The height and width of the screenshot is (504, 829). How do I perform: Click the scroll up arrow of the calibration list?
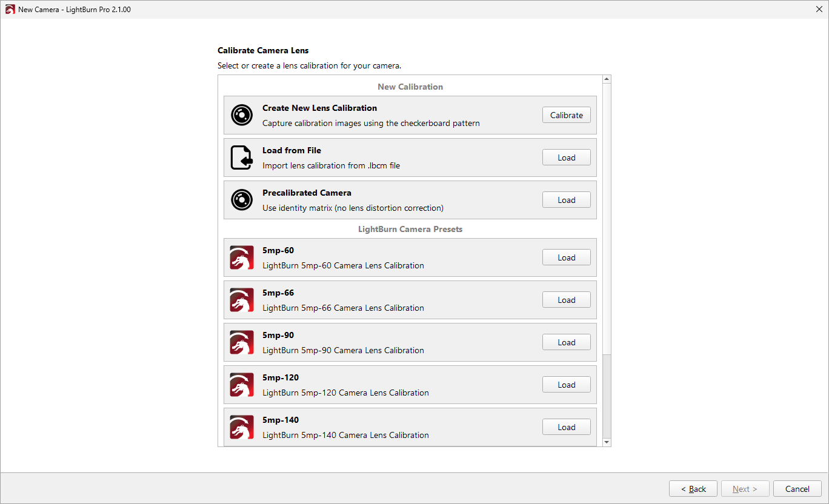click(607, 79)
